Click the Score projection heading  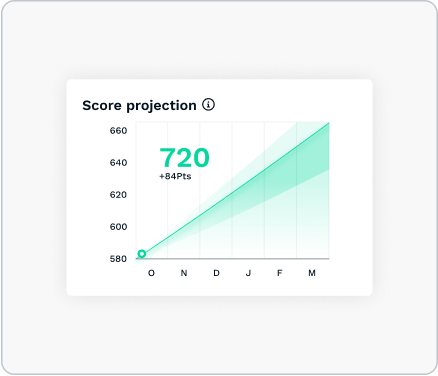[139, 106]
